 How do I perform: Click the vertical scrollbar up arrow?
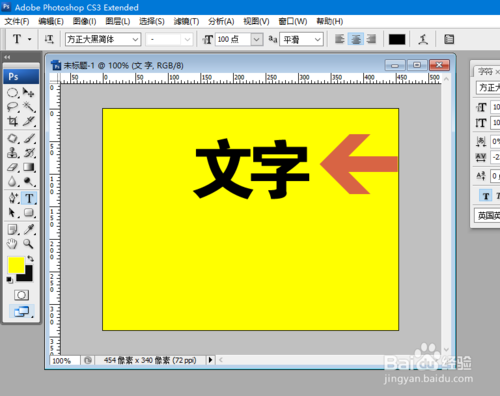pyautogui.click(x=446, y=79)
